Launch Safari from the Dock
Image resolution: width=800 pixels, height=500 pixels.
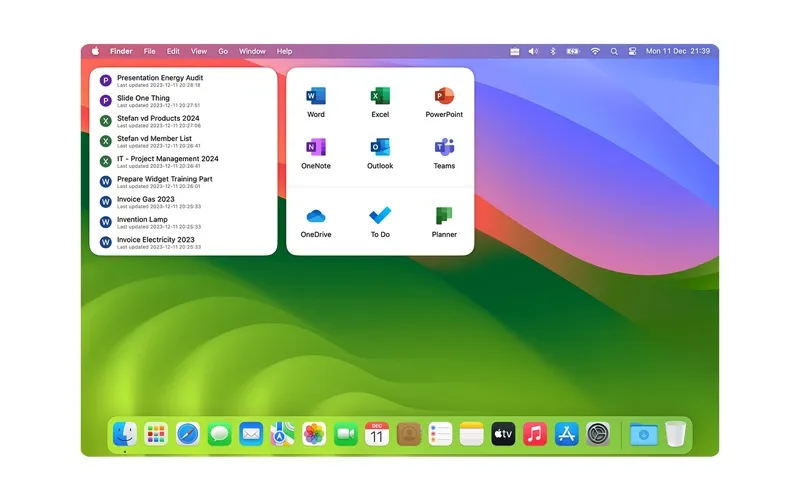(188, 434)
